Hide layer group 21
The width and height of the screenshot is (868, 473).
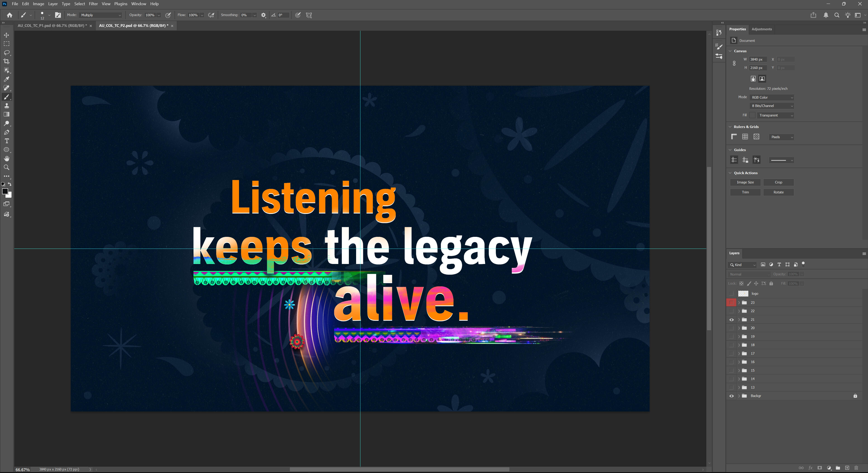click(731, 320)
